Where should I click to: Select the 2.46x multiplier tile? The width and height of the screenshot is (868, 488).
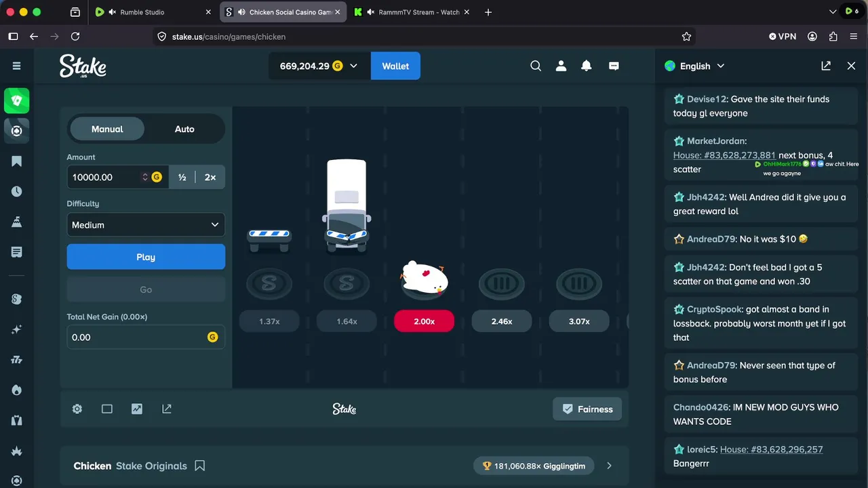[x=502, y=321]
